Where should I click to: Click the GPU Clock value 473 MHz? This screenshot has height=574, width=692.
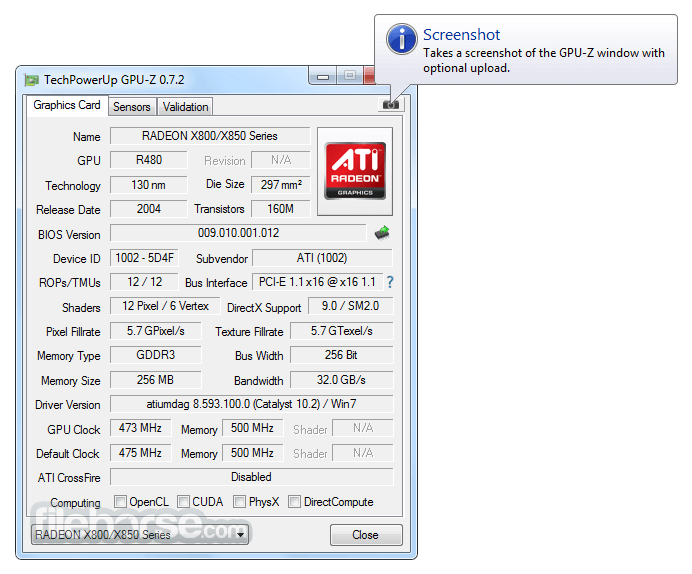[140, 428]
